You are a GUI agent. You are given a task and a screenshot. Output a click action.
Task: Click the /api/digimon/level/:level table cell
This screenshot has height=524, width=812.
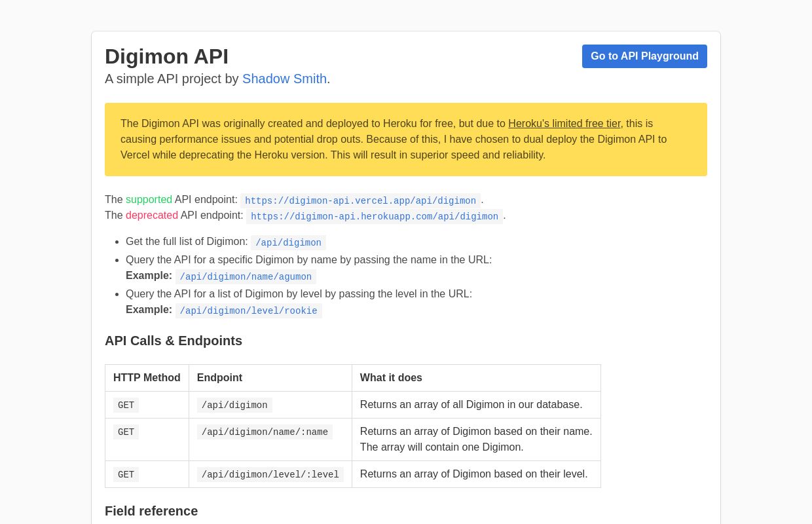(270, 474)
